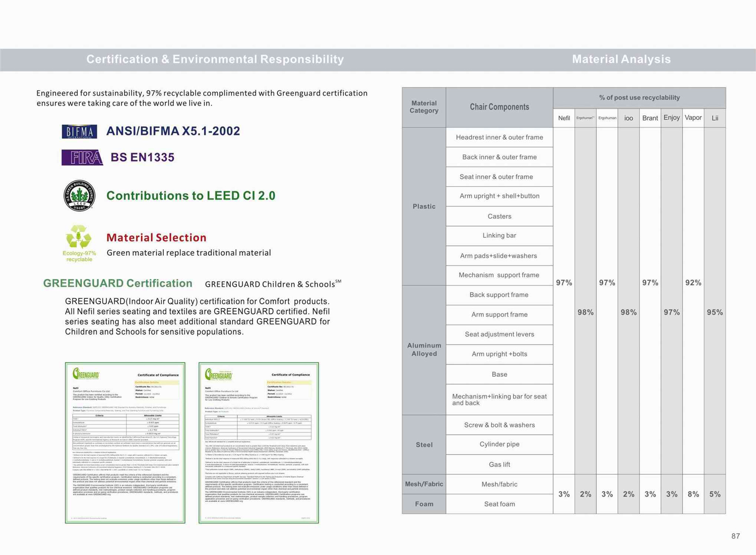Select the red 'Material Selection' heading
Viewport: 756px width, 555px height.
pos(156,237)
